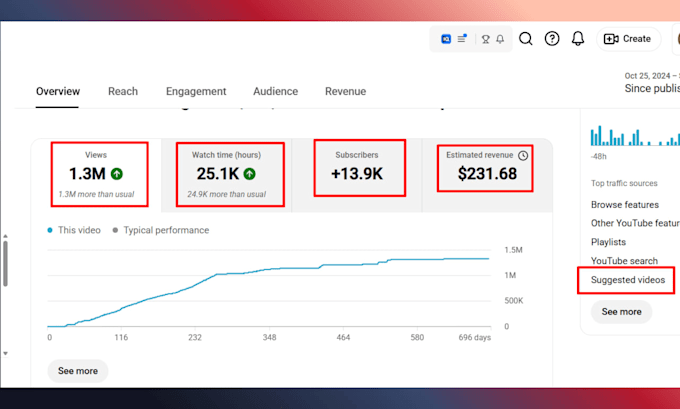Click the '$231.68' revenue value
Viewport: 680px width, 409px height.
point(487,174)
